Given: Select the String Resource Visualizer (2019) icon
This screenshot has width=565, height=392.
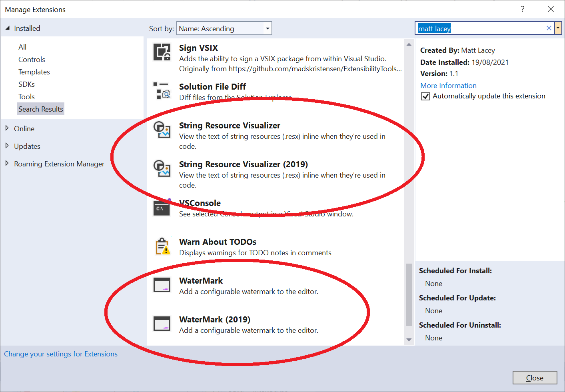Looking at the screenshot, I should 162,169.
